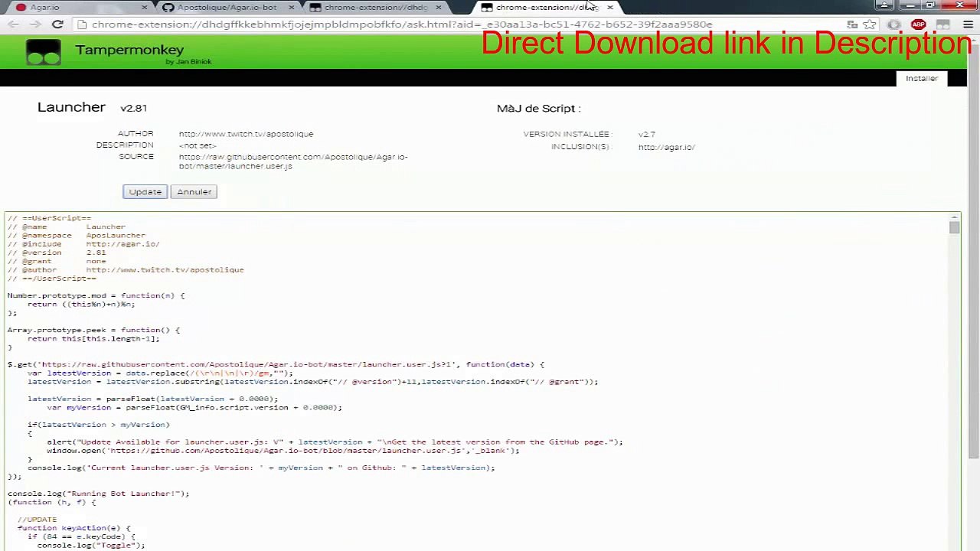Click the Update button

coord(145,192)
